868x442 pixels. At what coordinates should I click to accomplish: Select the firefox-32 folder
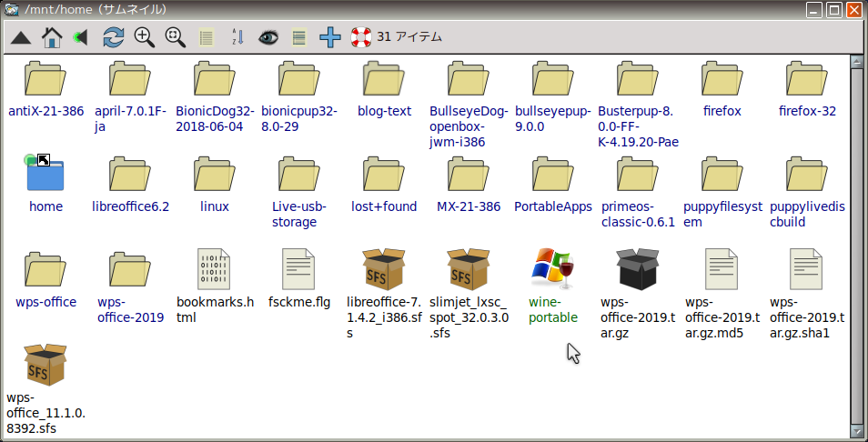click(x=807, y=78)
